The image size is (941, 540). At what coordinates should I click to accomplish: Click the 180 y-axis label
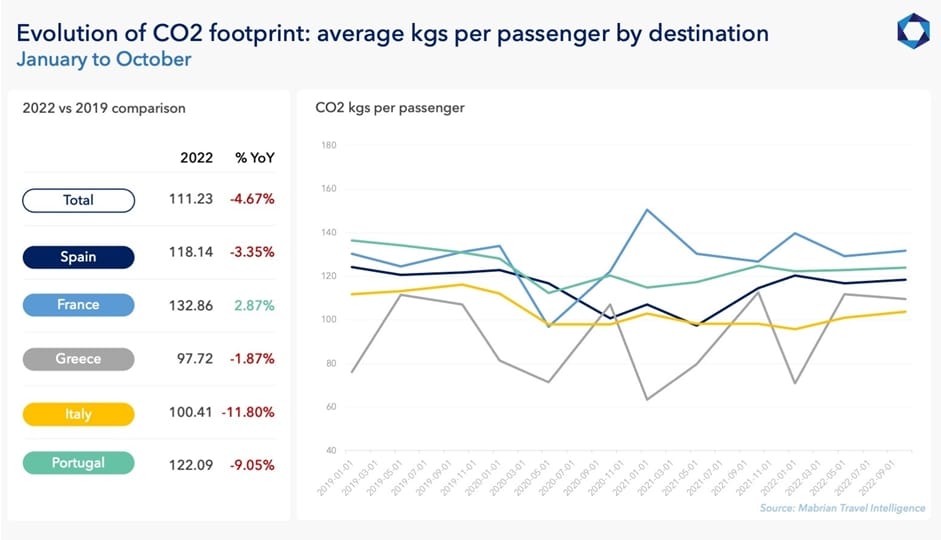click(329, 145)
